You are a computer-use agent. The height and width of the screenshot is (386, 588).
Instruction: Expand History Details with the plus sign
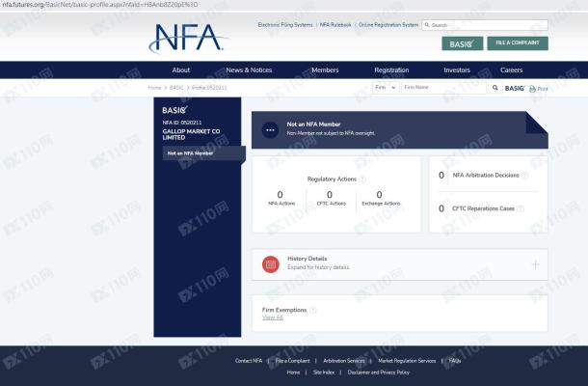pos(536,263)
